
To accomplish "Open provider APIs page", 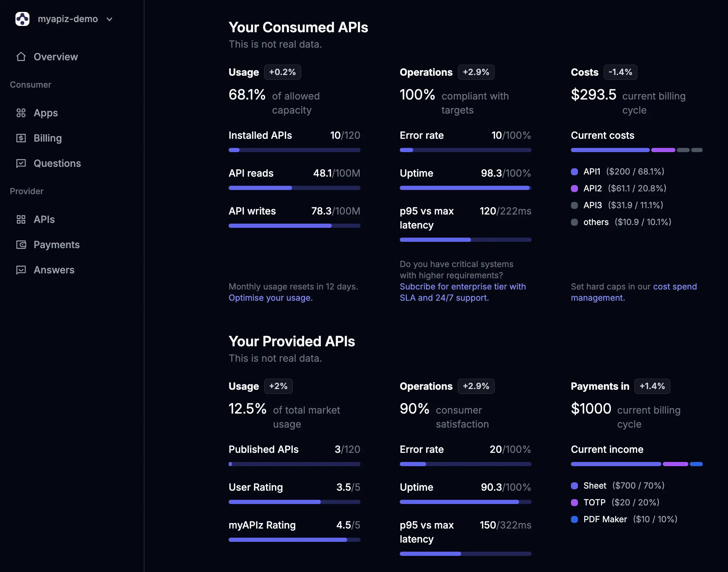I will click(44, 219).
